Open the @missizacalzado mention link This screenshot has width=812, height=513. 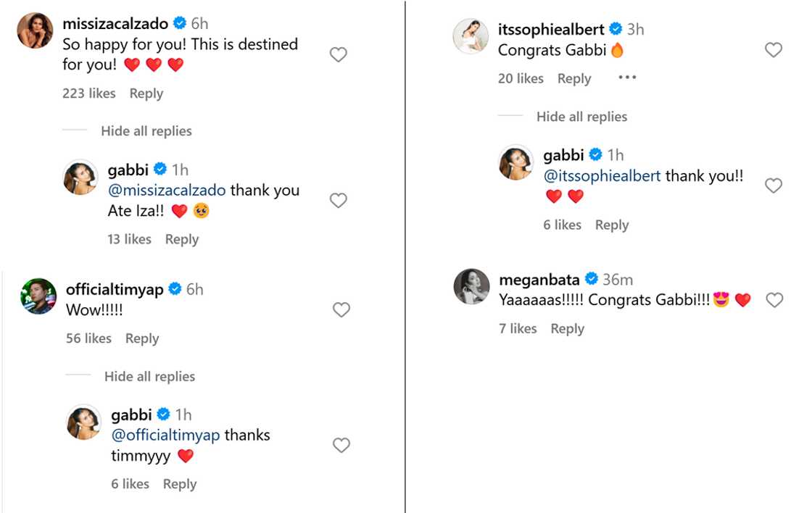click(167, 191)
